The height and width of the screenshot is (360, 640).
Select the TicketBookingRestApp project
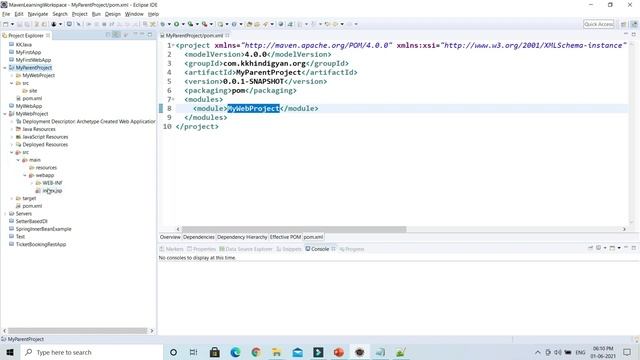coord(41,244)
